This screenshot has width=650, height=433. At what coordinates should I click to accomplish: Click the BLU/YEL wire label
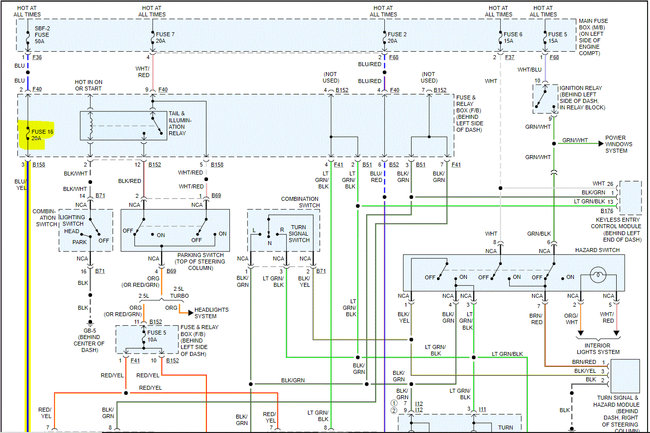[20, 185]
